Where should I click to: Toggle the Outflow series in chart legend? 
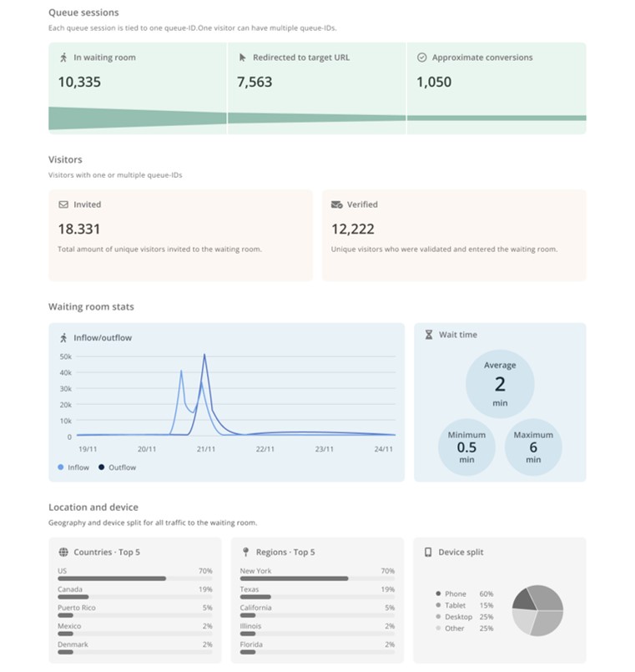[x=118, y=467]
